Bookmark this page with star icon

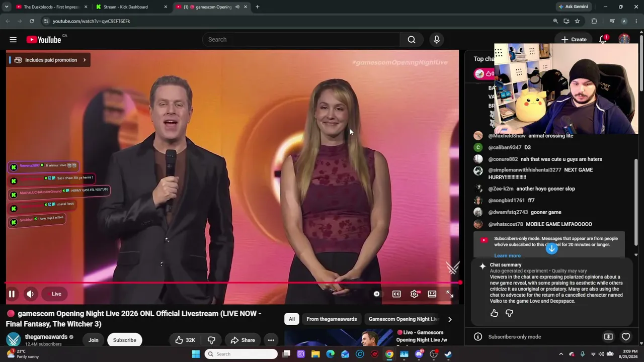point(577,21)
